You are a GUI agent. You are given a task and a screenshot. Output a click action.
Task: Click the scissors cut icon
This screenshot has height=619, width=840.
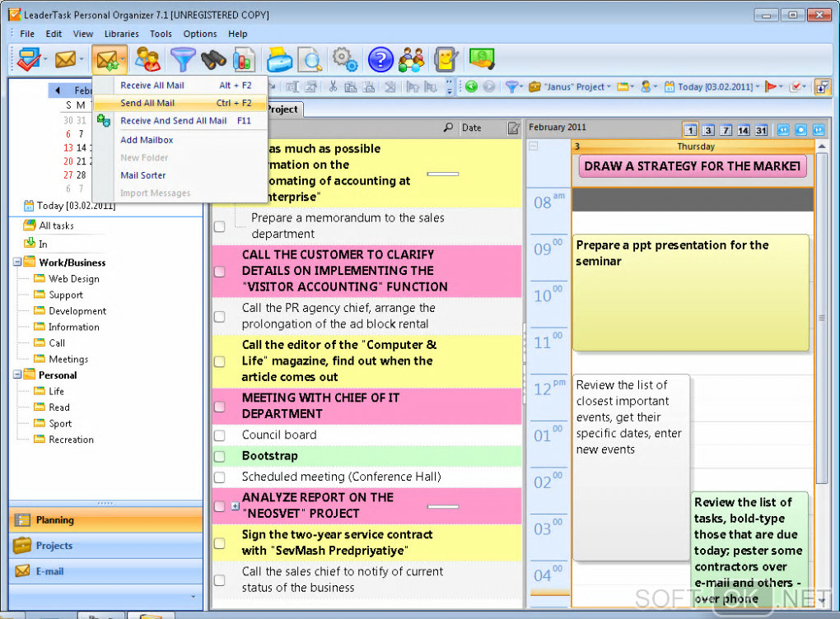click(333, 86)
